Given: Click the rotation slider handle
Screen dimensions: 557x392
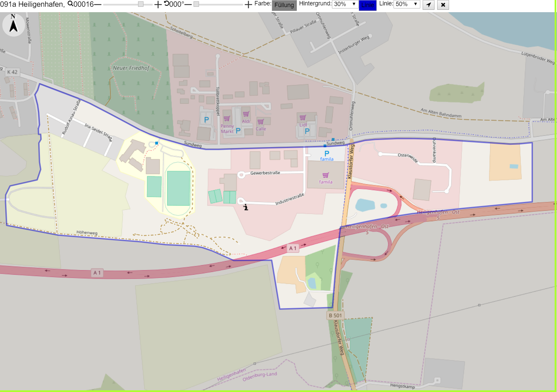Looking at the screenshot, I should pyautogui.click(x=196, y=4).
